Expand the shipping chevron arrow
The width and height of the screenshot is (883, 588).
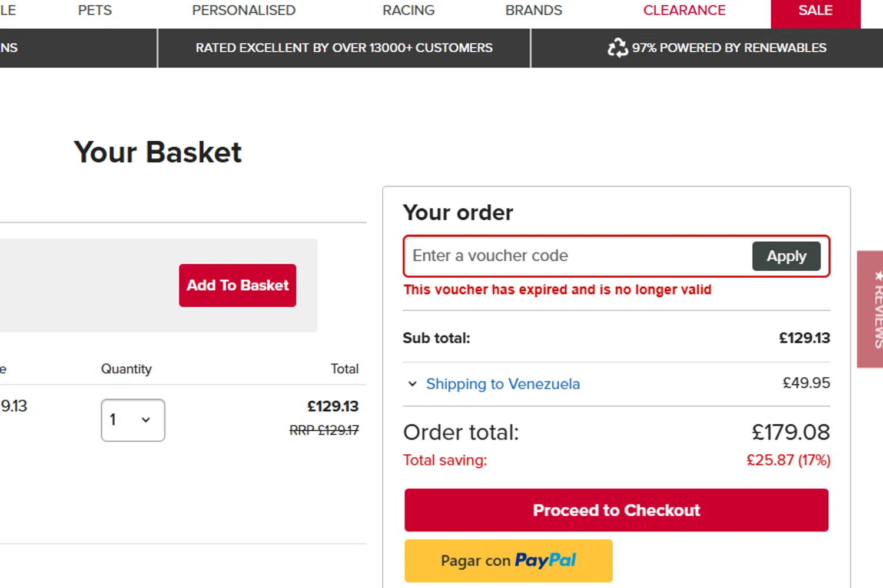(412, 384)
